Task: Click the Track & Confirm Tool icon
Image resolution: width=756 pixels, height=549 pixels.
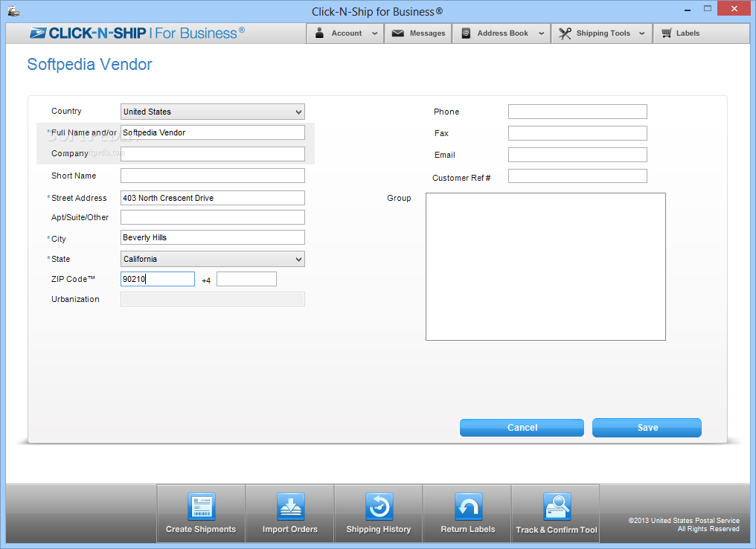Action: (x=557, y=507)
